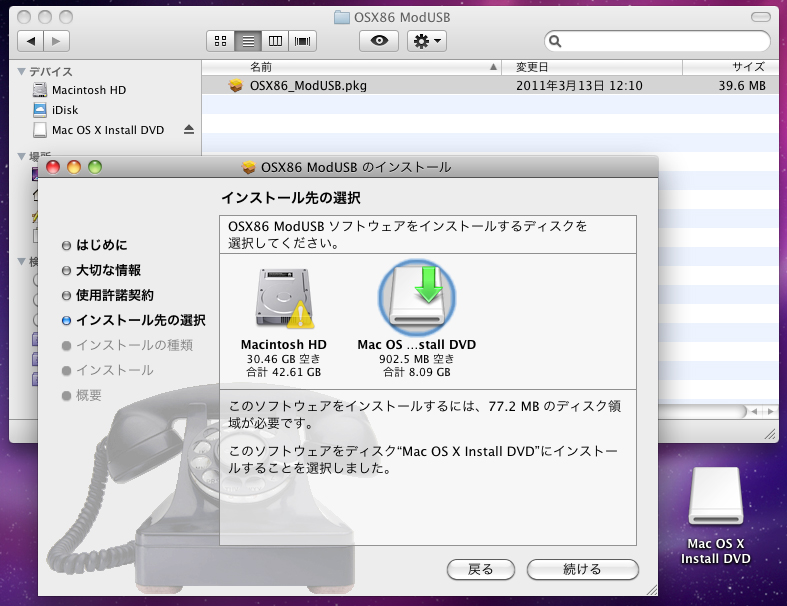Click the iDisk sidebar icon
Image resolution: width=787 pixels, height=606 pixels.
tap(40, 109)
